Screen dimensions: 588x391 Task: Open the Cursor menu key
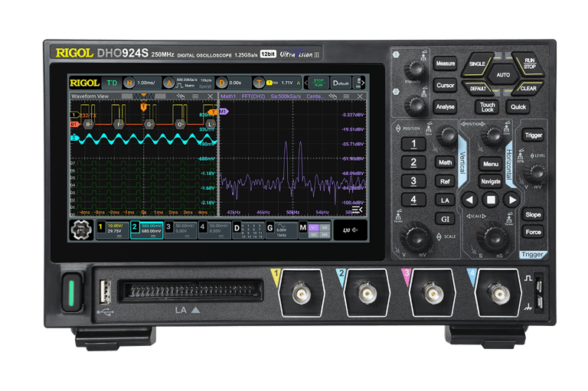(x=446, y=86)
